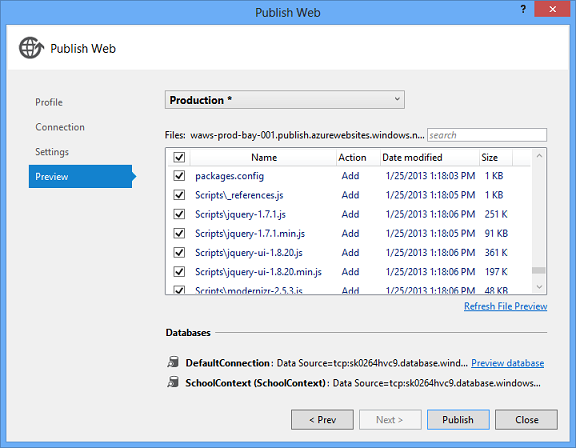This screenshot has height=448, width=576.
Task: Switch to the Connection tab
Action: pyautogui.click(x=60, y=127)
